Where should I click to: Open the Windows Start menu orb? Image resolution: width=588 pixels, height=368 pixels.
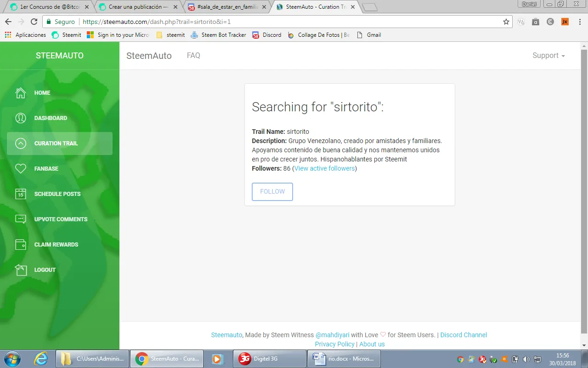[11, 359]
